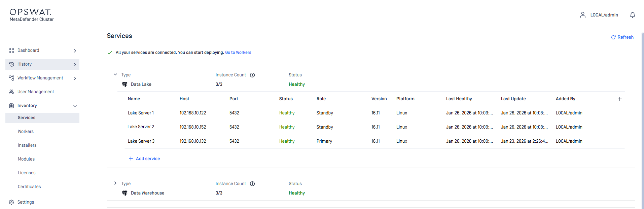Refresh the services list

coord(622,37)
